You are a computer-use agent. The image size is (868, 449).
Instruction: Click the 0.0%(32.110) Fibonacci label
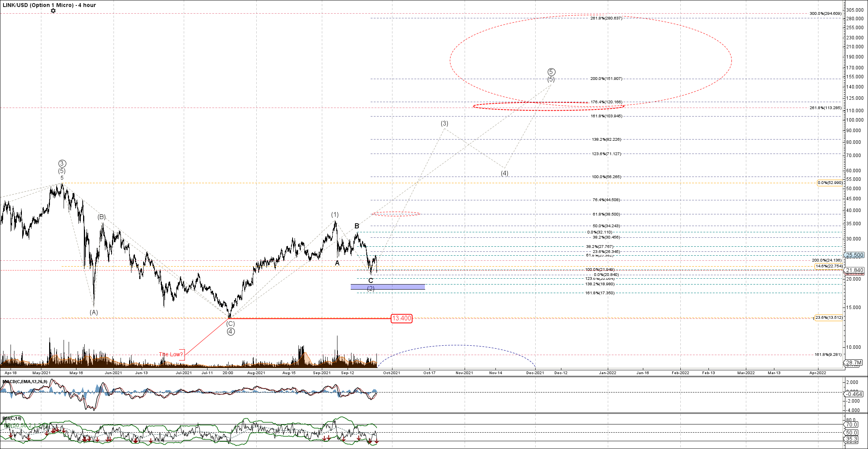(600, 232)
